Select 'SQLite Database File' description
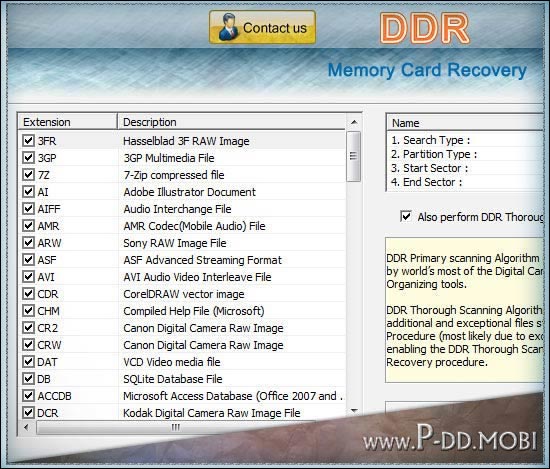Image resolution: width=550 pixels, height=469 pixels. click(173, 379)
